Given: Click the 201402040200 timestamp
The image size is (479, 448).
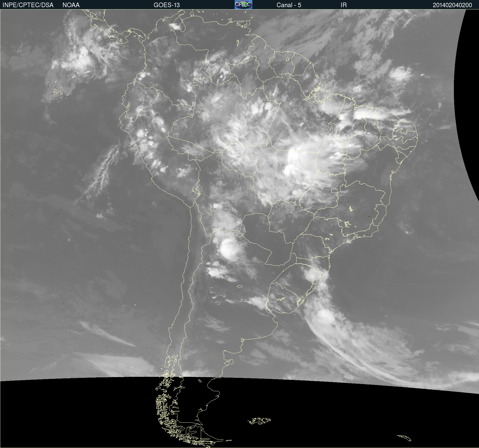Looking at the screenshot, I should (452, 5).
